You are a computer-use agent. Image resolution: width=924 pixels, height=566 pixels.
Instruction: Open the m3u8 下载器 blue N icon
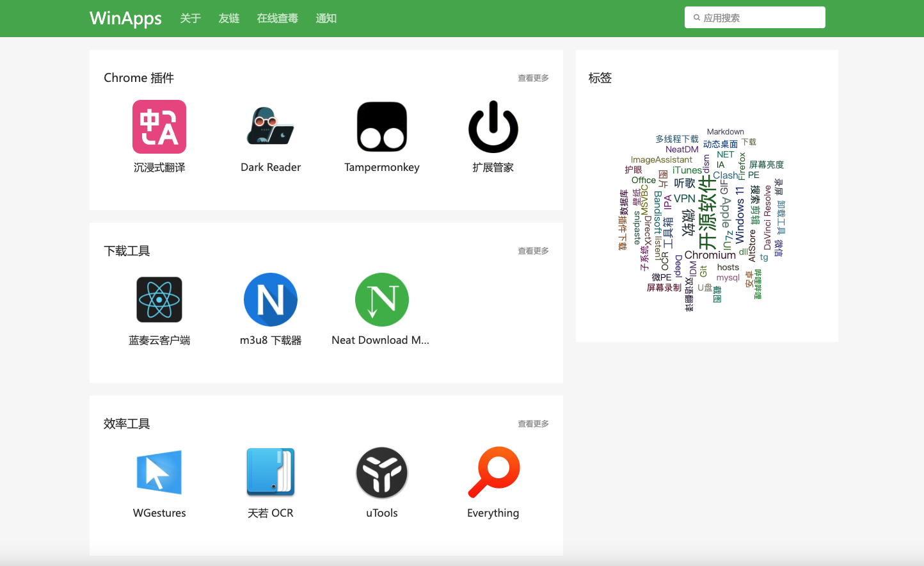point(271,300)
